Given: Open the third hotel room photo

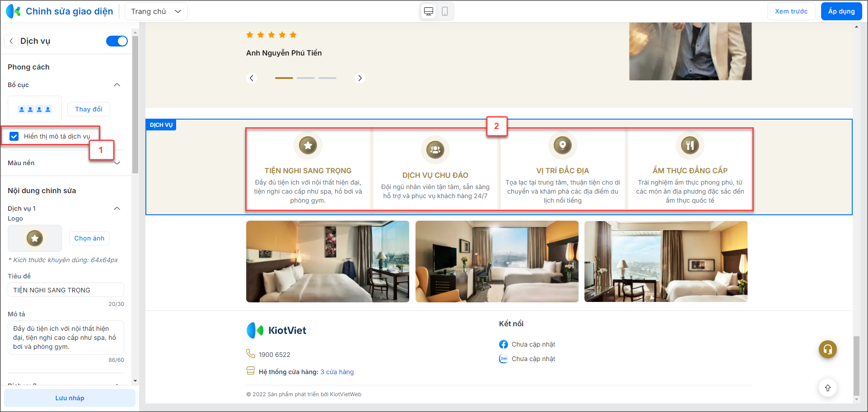Looking at the screenshot, I should point(666,261).
